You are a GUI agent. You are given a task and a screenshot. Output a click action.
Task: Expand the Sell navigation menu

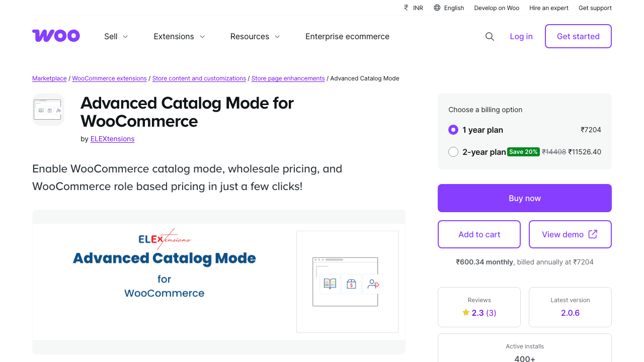tap(115, 36)
